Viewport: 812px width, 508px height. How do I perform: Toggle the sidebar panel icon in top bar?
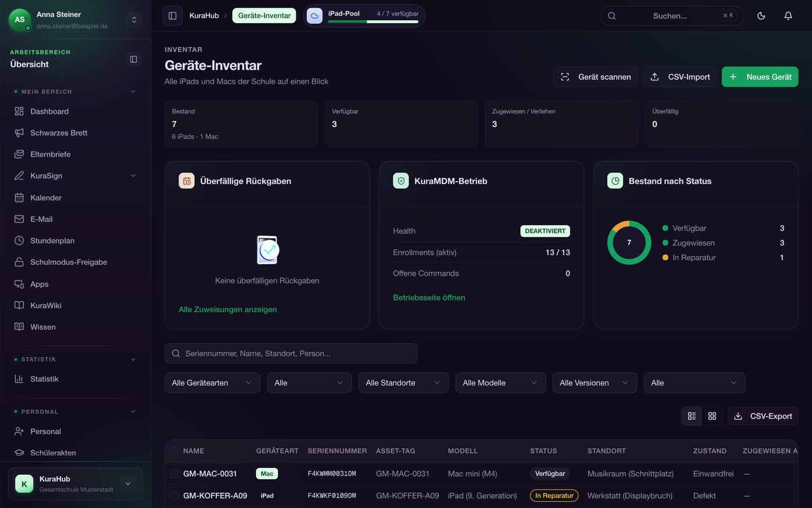[x=172, y=16]
